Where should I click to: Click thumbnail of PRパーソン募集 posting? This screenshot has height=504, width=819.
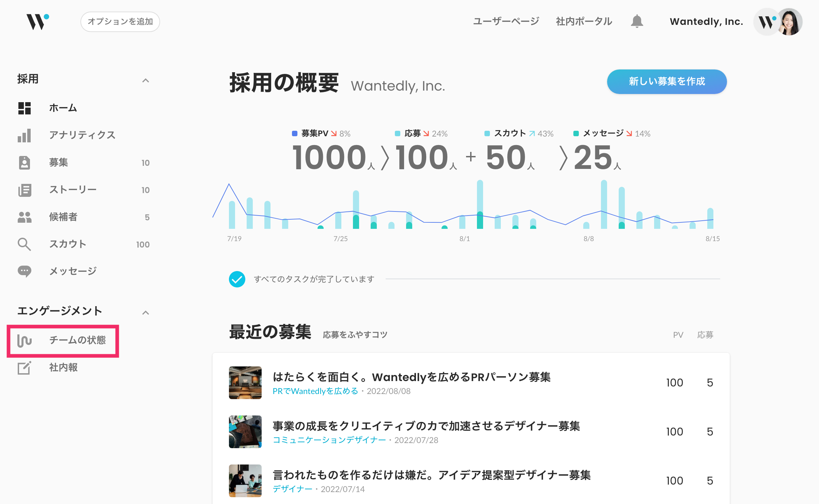(245, 383)
